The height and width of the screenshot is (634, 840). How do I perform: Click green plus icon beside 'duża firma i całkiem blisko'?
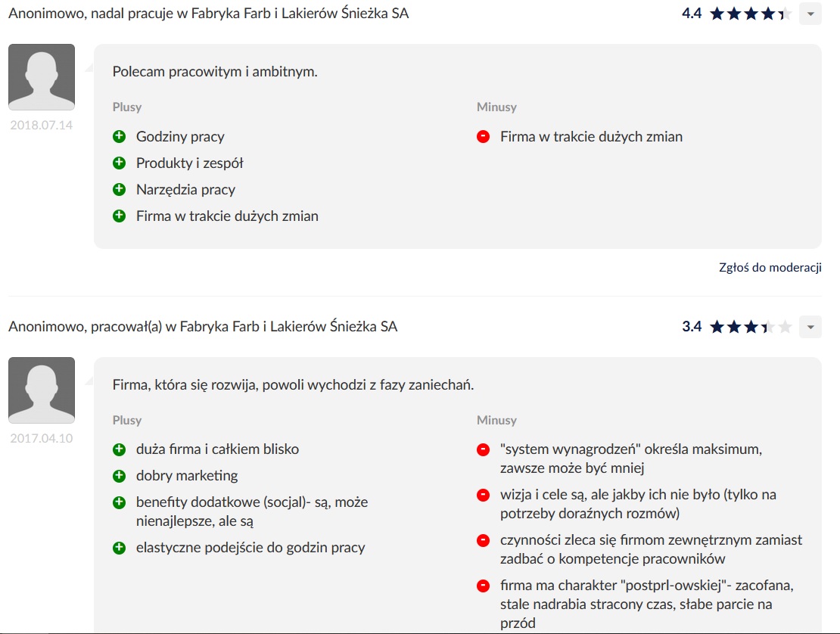click(x=119, y=449)
